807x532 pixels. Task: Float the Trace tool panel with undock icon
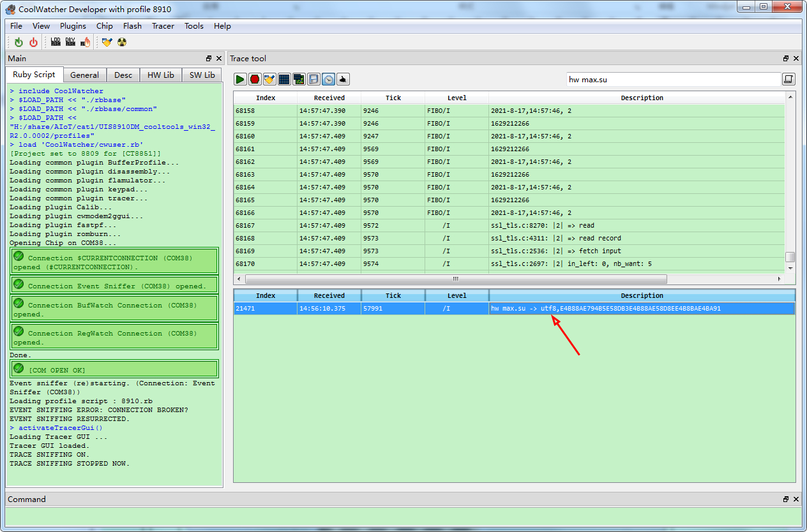coord(786,58)
